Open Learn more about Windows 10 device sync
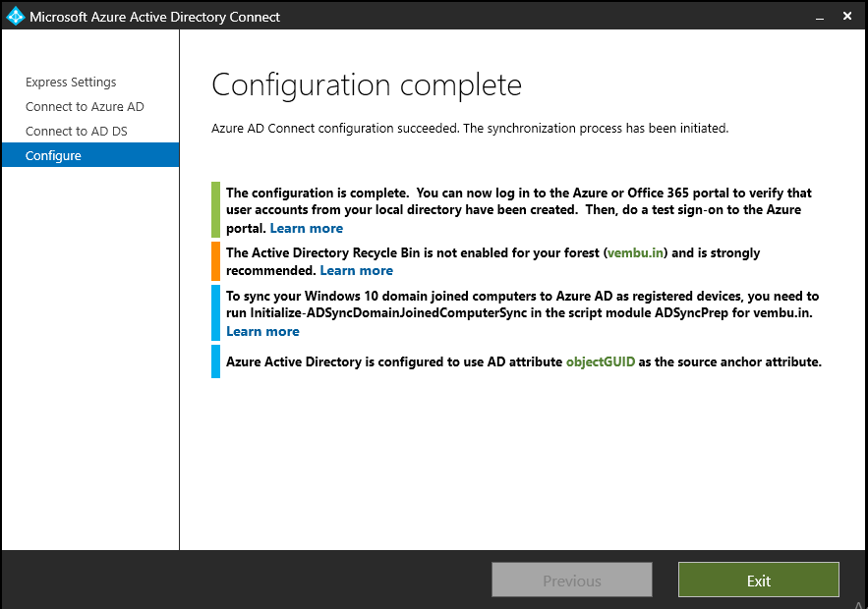The image size is (868, 609). click(x=262, y=332)
